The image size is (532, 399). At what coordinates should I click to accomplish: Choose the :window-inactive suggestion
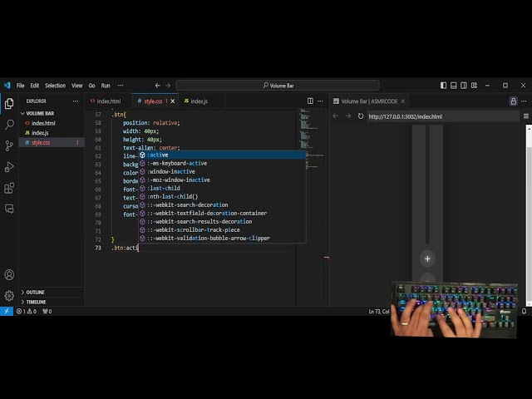click(222, 172)
